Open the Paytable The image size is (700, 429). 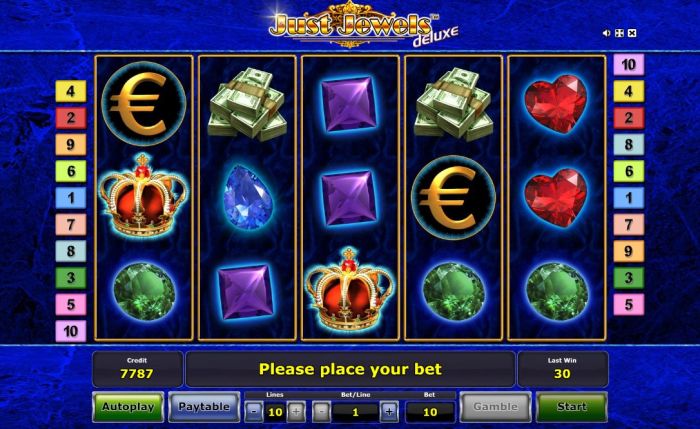click(204, 407)
